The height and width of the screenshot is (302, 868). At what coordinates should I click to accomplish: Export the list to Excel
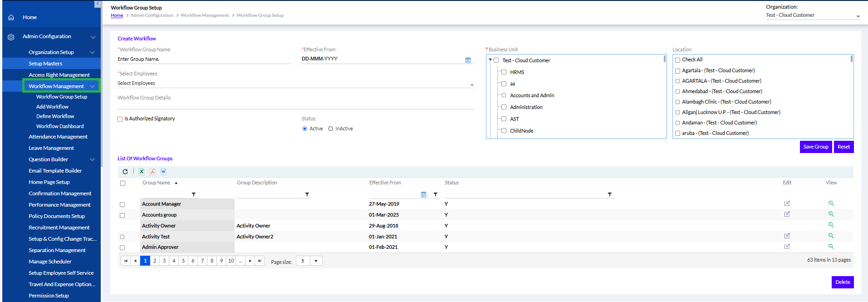[142, 172]
